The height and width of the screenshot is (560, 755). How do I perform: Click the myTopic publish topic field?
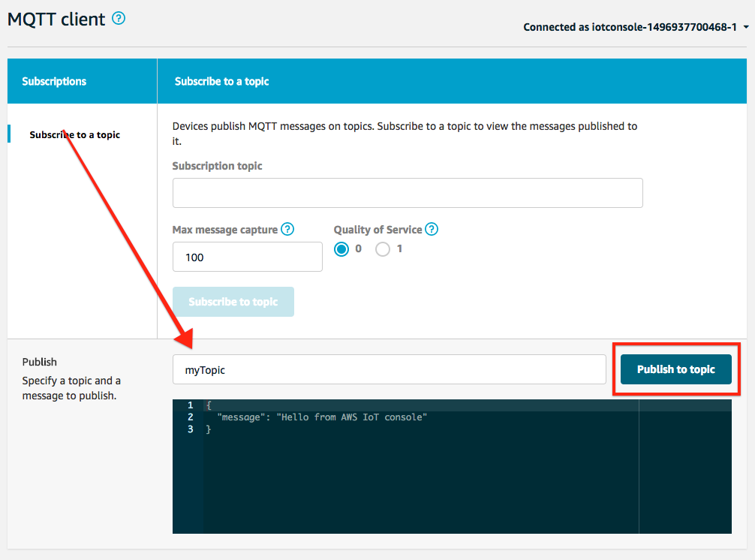(x=390, y=369)
